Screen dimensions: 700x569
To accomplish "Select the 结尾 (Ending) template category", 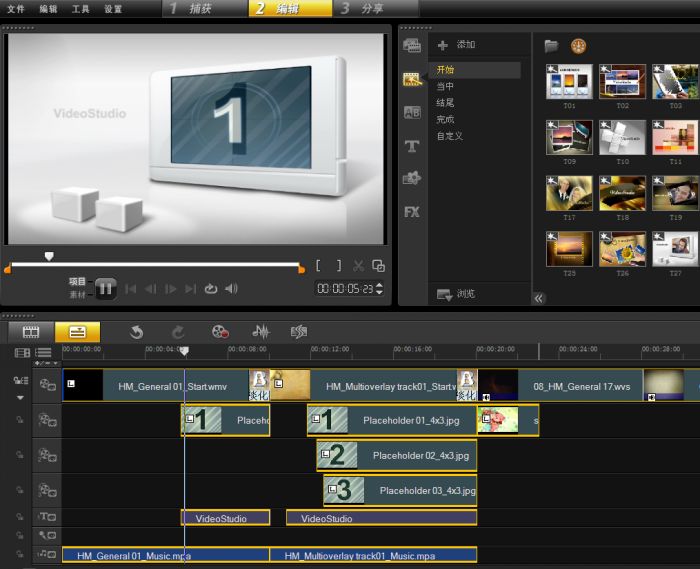I will click(x=445, y=103).
